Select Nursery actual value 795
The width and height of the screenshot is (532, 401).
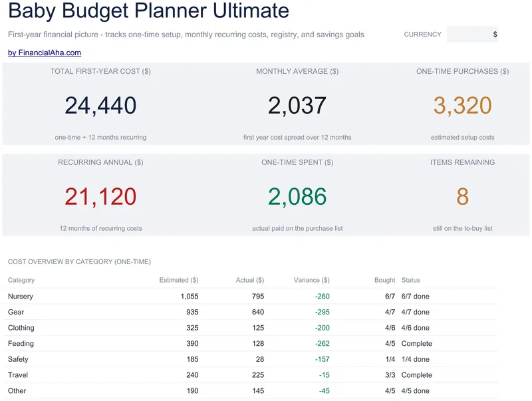pyautogui.click(x=258, y=296)
